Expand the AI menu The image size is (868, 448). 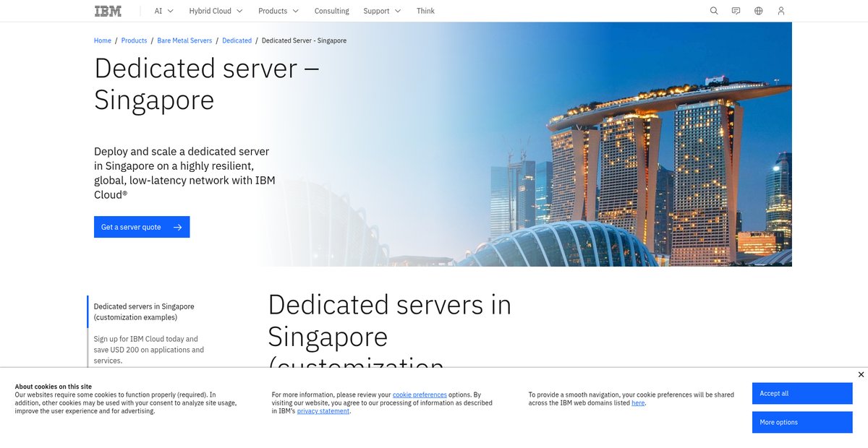(x=164, y=11)
